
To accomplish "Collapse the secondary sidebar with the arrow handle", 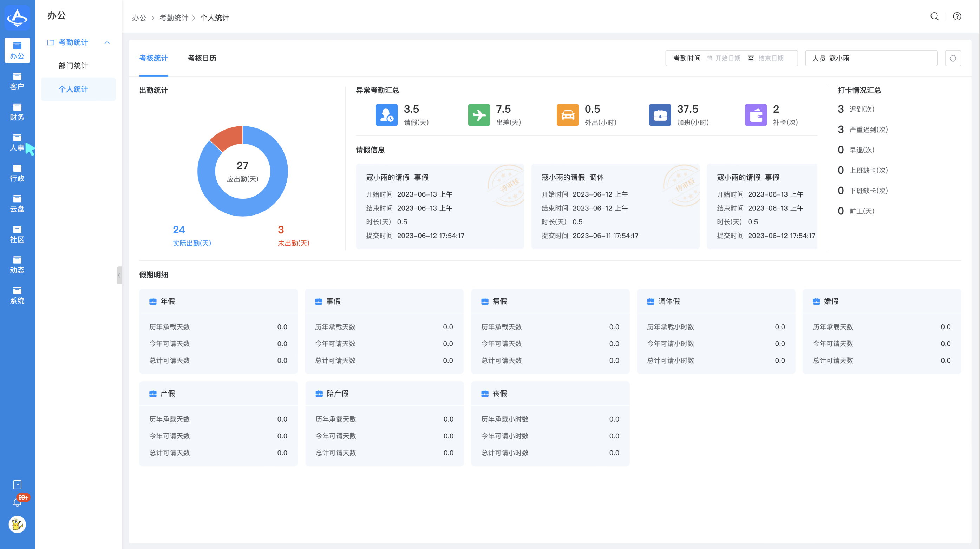I will pyautogui.click(x=119, y=275).
